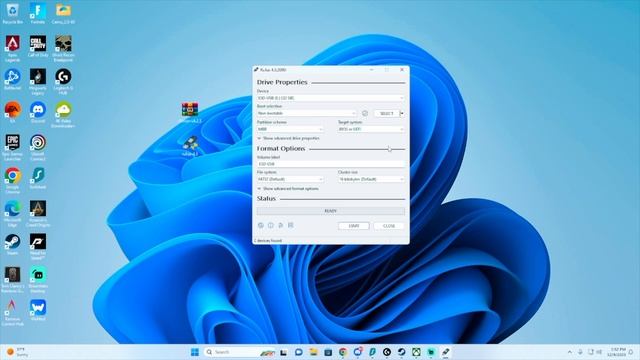Open the Recycle Bin desktop icon
The image size is (640, 360).
tap(12, 13)
